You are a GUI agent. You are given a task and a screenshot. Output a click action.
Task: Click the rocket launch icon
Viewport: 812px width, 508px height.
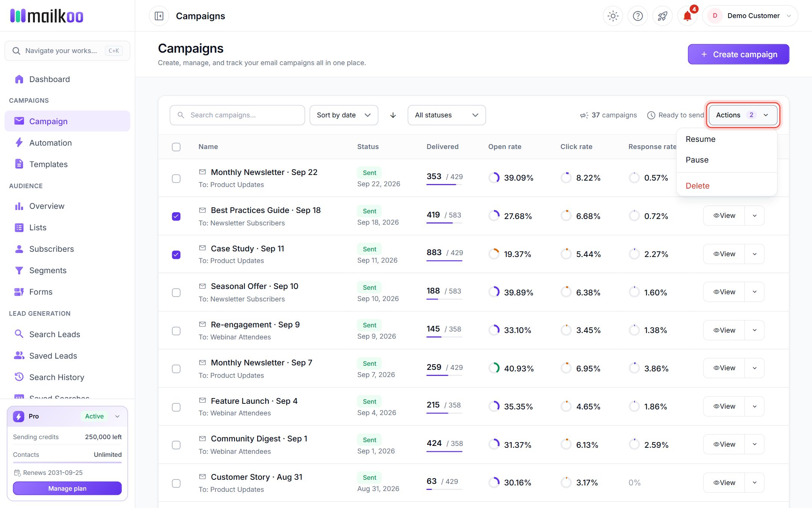(x=662, y=16)
